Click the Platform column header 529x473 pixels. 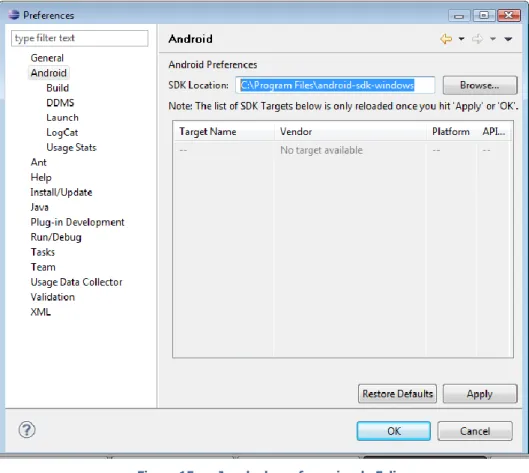pyautogui.click(x=452, y=132)
